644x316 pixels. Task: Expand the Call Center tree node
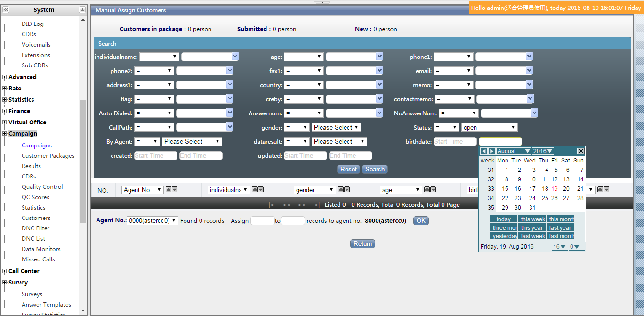coord(5,271)
